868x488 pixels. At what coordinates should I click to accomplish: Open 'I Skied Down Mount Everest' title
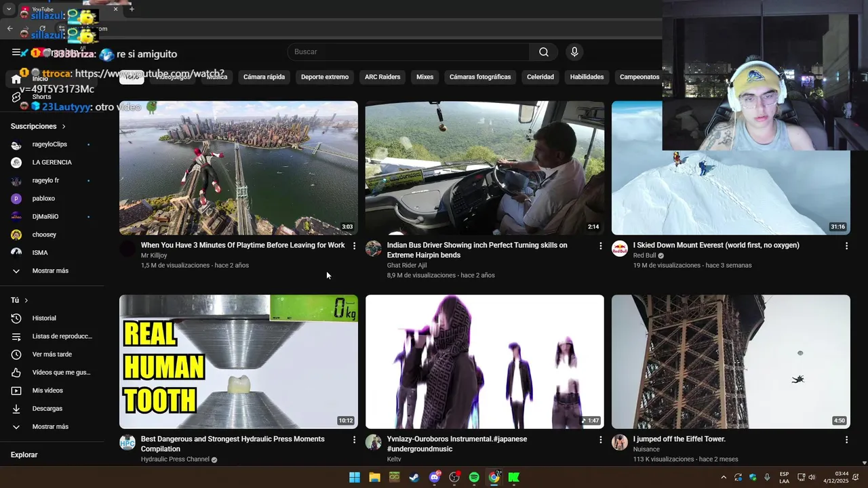click(x=716, y=245)
